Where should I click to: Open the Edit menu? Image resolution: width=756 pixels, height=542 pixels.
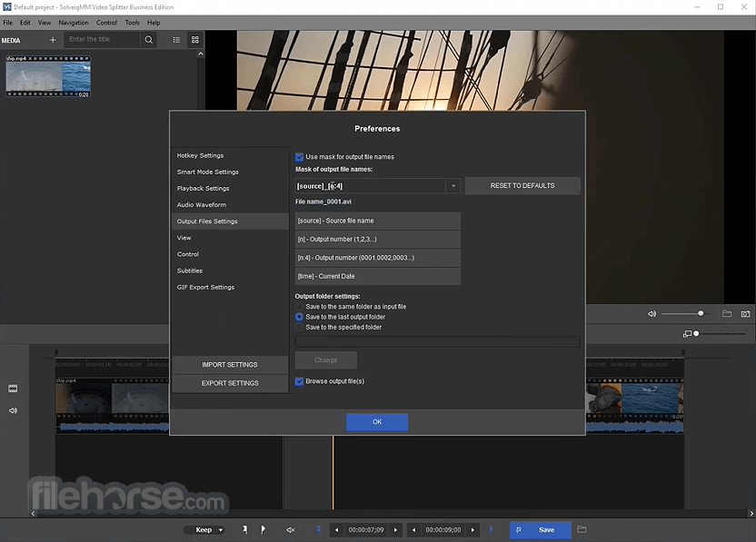click(x=25, y=23)
